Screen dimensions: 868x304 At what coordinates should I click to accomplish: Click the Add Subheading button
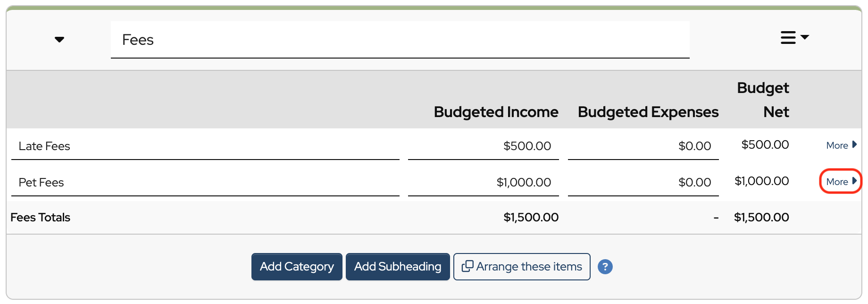click(397, 267)
